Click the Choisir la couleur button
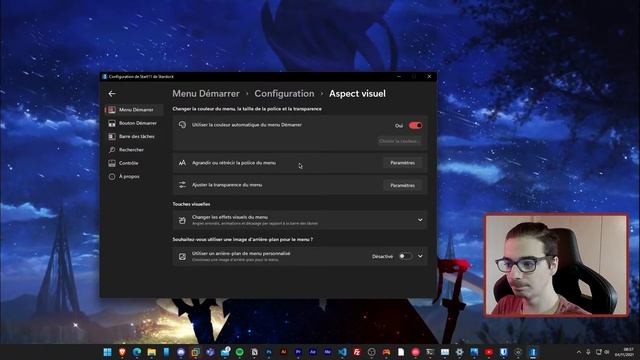 pos(399,141)
